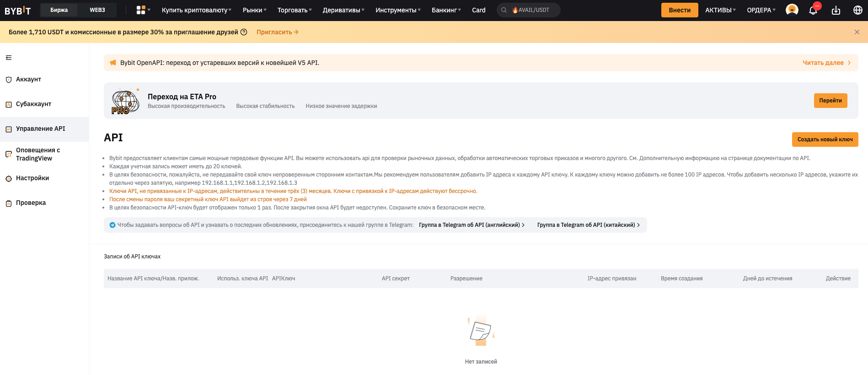Viewport: 868px width, 375px height.
Task: Click the Bybit logo
Action: pos(18,10)
